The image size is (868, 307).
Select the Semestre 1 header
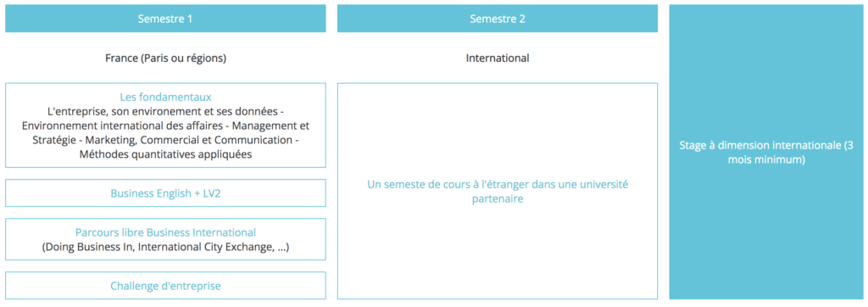tap(165, 19)
